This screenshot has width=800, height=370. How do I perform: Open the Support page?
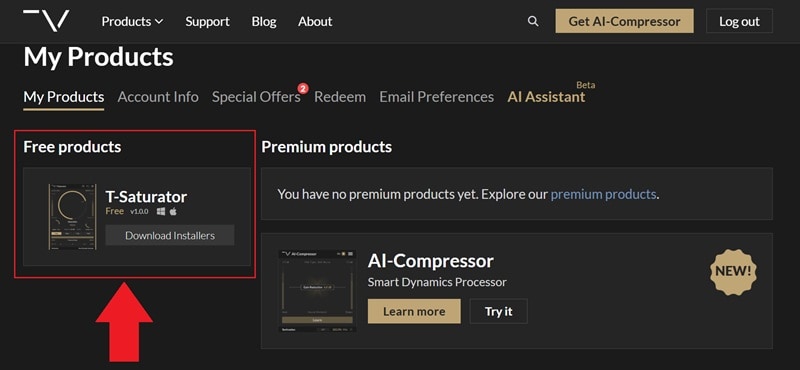(x=208, y=21)
